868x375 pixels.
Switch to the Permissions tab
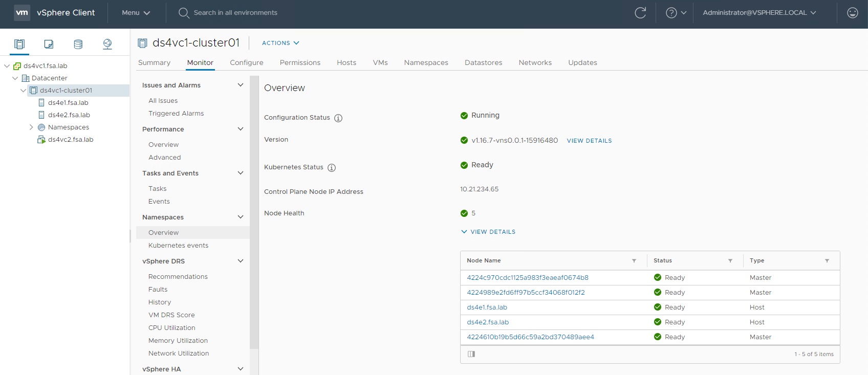coord(300,62)
